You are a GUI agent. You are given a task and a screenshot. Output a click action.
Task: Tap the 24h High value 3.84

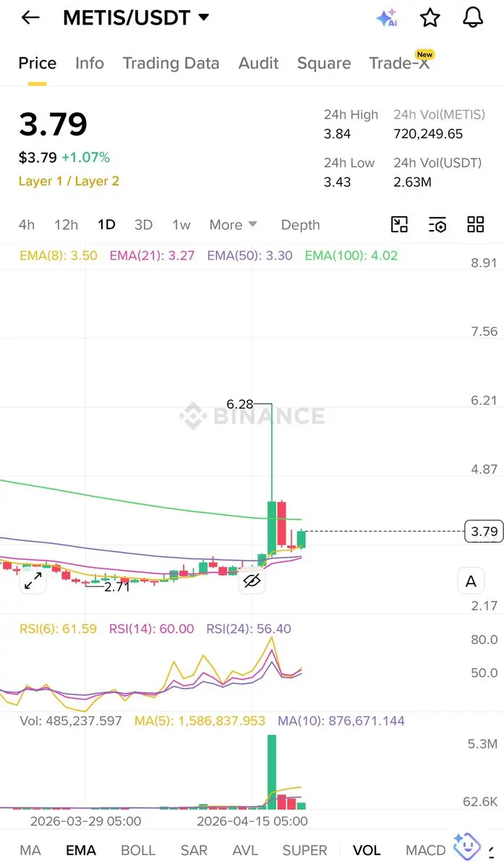pyautogui.click(x=338, y=134)
